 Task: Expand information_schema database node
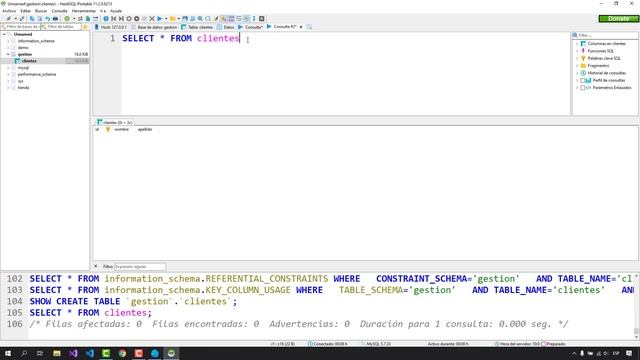point(8,41)
